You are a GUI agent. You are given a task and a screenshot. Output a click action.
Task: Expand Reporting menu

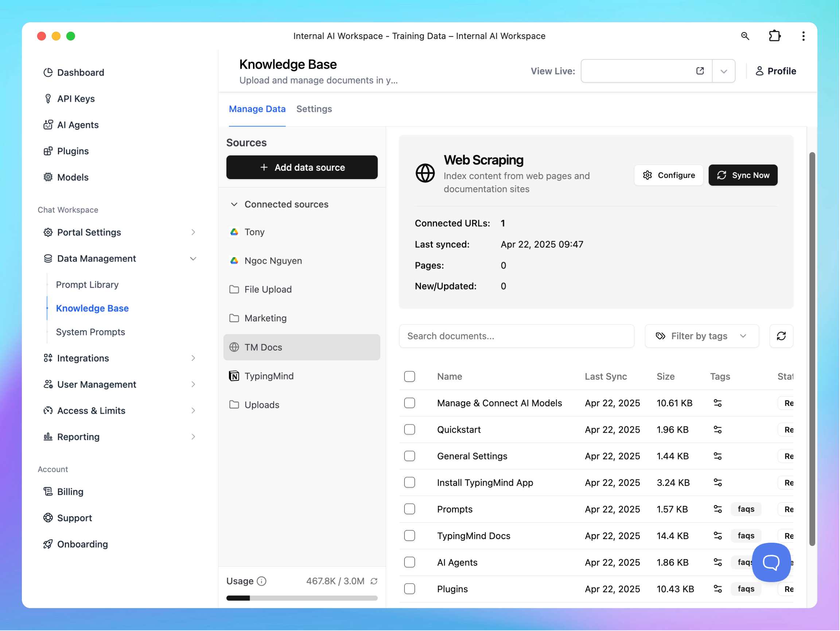(120, 437)
